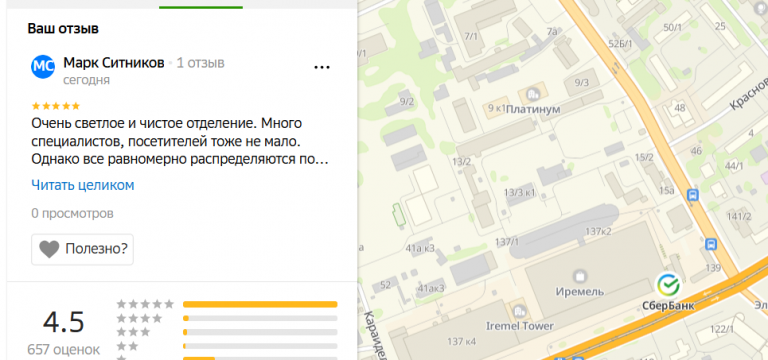This screenshot has width=768, height=360.
Task: Click the СберБанк label on map
Action: tap(668, 306)
